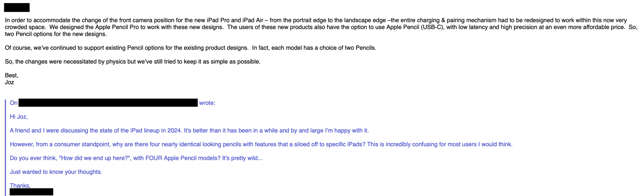Viewport: 644px width, 196px height.
Task: Click "Just wanted to know your thoughts."
Action: (56, 172)
